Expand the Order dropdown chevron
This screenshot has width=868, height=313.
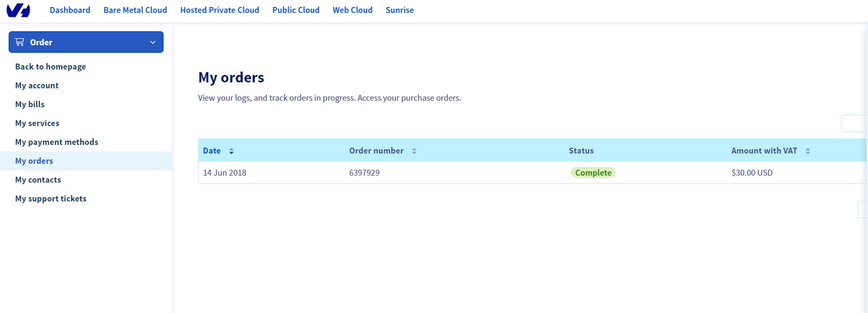click(153, 43)
